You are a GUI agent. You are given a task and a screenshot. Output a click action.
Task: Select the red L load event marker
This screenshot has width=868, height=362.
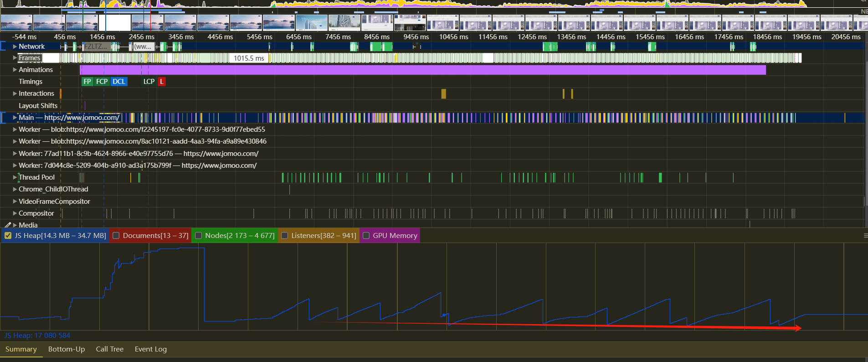click(161, 82)
